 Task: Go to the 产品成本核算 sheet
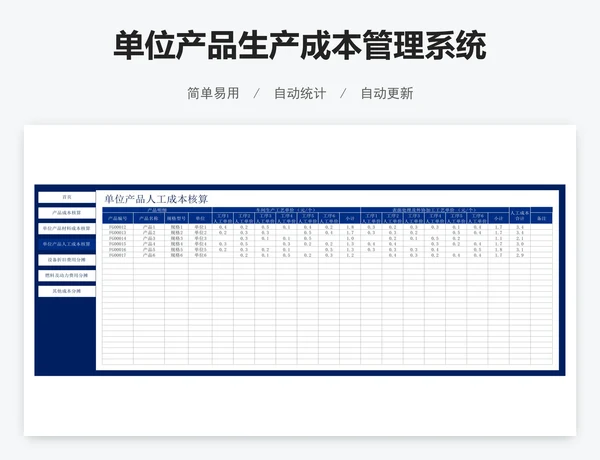(x=67, y=213)
